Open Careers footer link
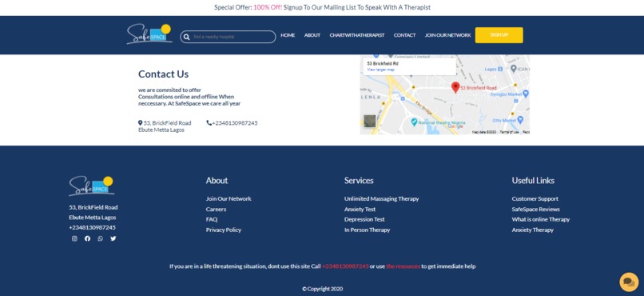 [x=216, y=210]
